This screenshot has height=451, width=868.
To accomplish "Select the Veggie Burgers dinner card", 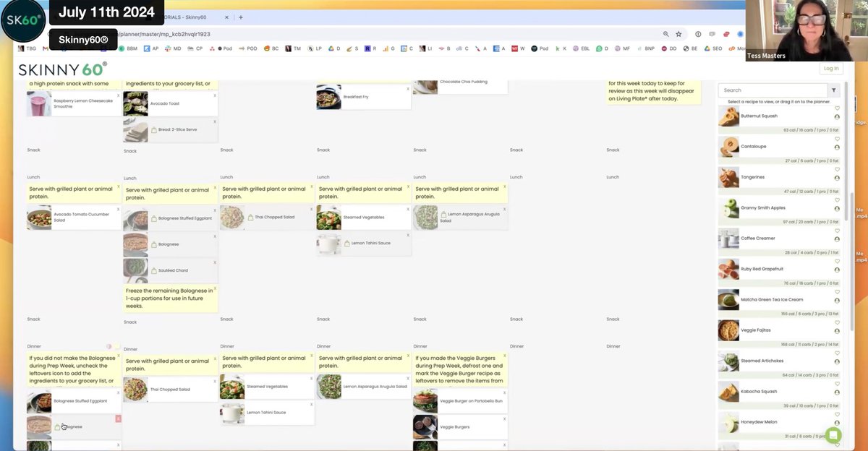I will [x=460, y=427].
